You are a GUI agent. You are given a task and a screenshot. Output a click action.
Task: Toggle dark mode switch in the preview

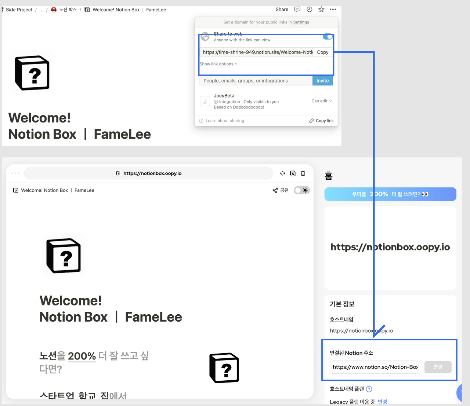pyautogui.click(x=302, y=190)
